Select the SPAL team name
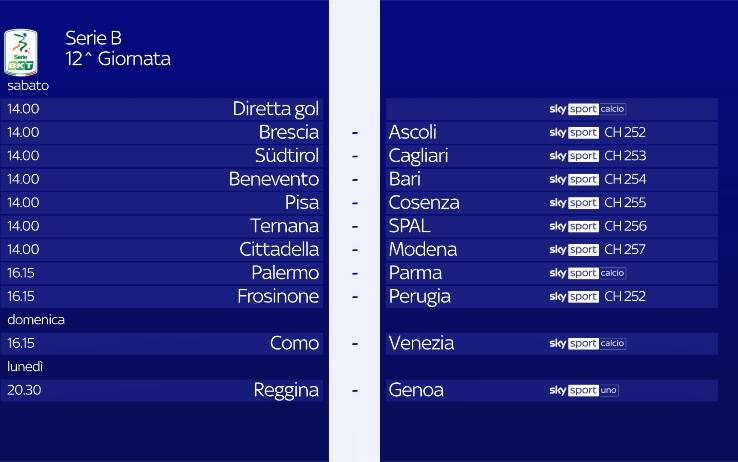Screen dimensions: 738x462 click(x=409, y=226)
